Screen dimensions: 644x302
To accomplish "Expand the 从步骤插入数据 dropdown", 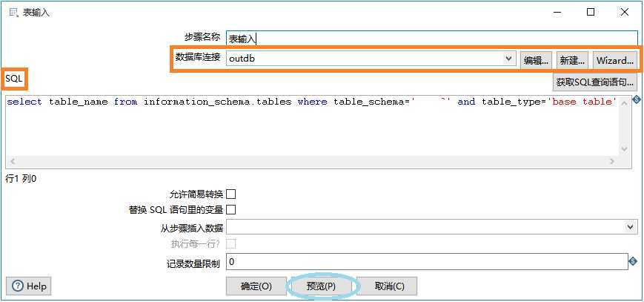I will pos(630,227).
